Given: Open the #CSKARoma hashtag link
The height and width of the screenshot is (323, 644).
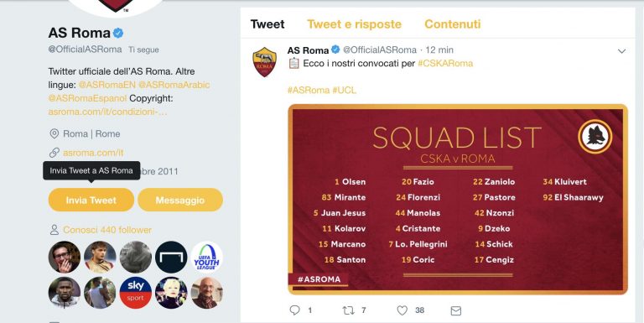Looking at the screenshot, I should (x=445, y=63).
